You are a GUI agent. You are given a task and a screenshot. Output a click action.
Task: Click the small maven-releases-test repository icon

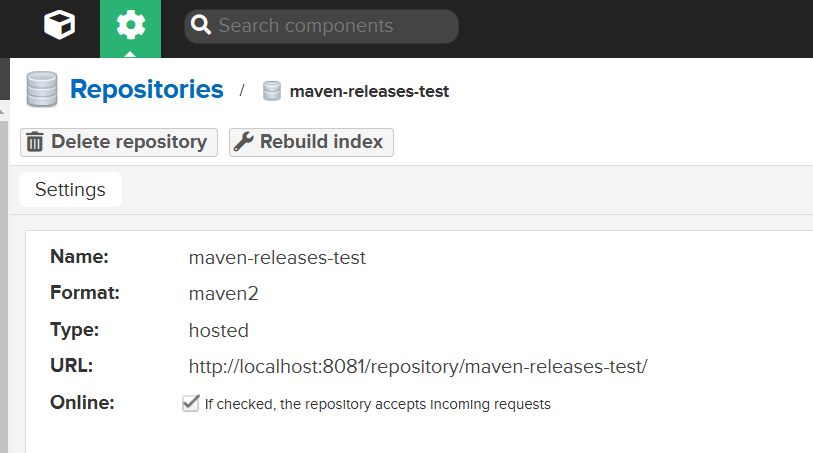point(272,91)
